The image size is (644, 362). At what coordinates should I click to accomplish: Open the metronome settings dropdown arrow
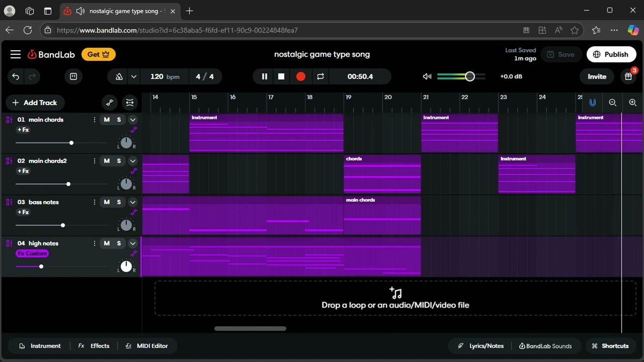point(133,76)
